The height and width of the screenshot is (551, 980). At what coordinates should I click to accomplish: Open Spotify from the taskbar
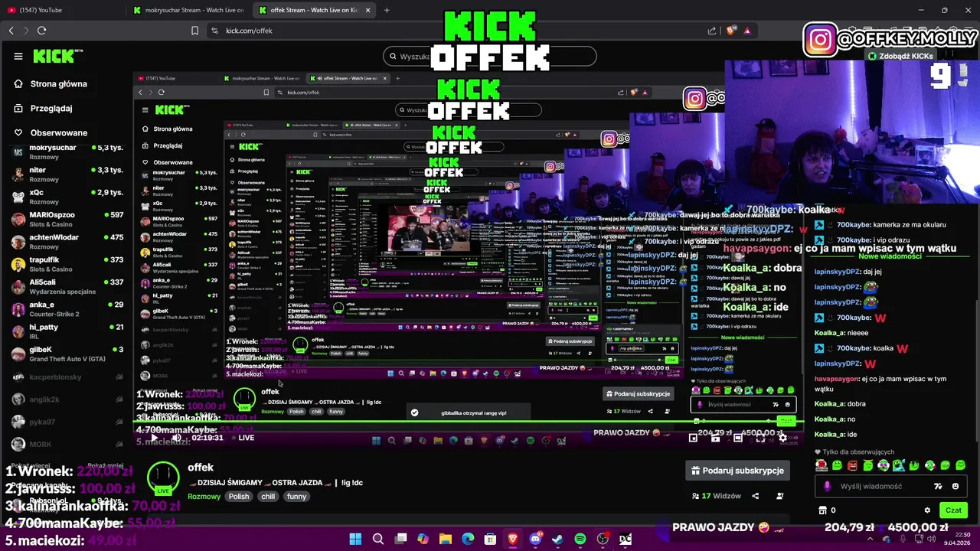tap(580, 539)
